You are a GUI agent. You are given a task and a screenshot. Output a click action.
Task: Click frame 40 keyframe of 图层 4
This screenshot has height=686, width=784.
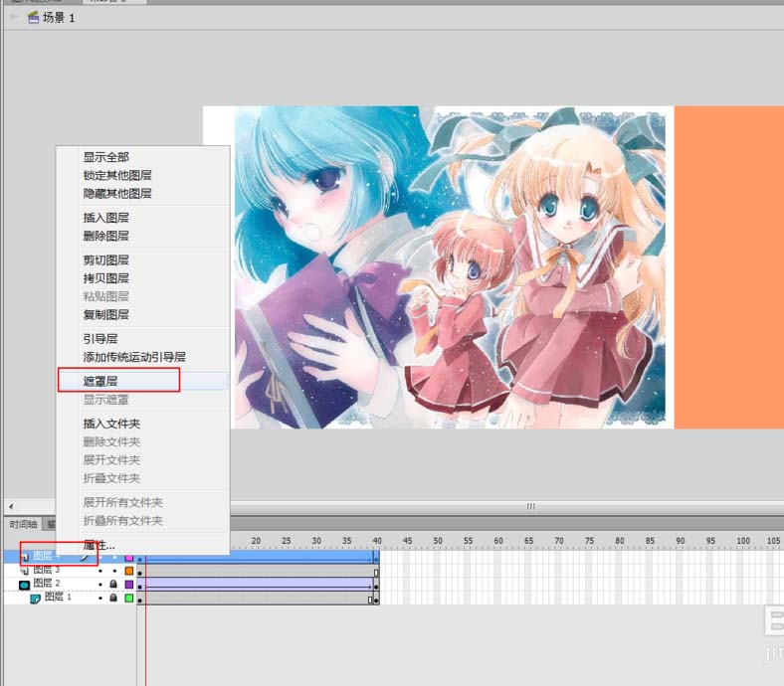(x=376, y=558)
